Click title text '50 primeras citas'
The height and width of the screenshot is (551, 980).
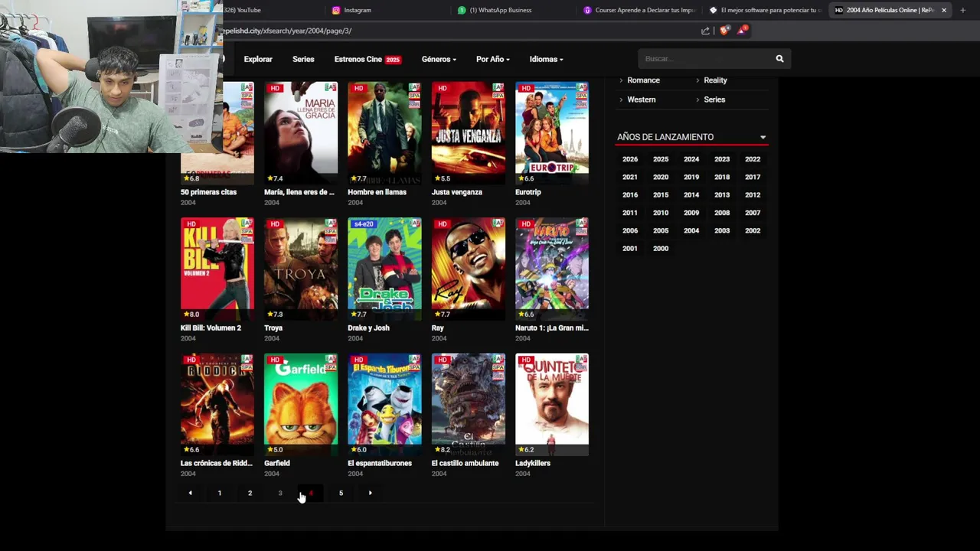point(208,192)
